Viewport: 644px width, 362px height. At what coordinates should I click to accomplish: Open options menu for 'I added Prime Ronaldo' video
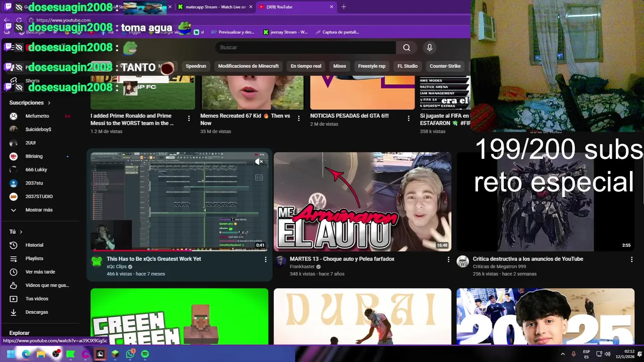[189, 119]
